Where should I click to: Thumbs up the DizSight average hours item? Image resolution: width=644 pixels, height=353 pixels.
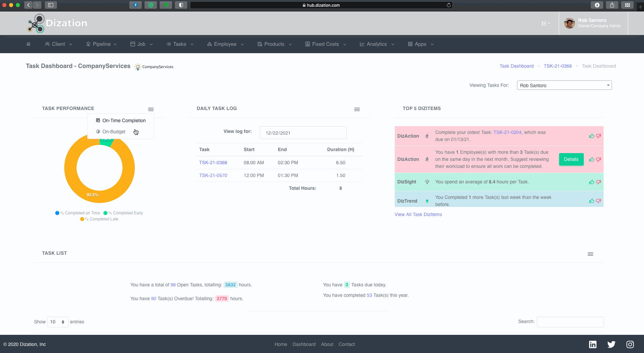point(591,182)
